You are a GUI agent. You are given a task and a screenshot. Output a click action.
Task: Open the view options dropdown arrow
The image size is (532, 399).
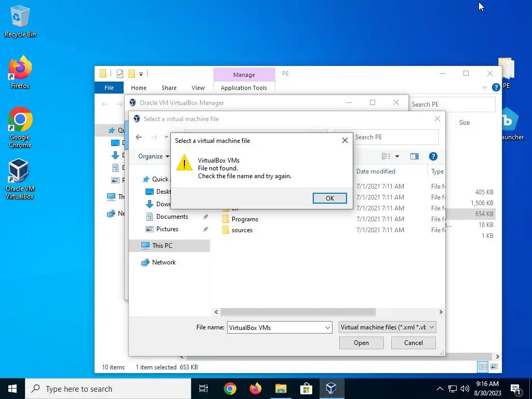click(397, 156)
